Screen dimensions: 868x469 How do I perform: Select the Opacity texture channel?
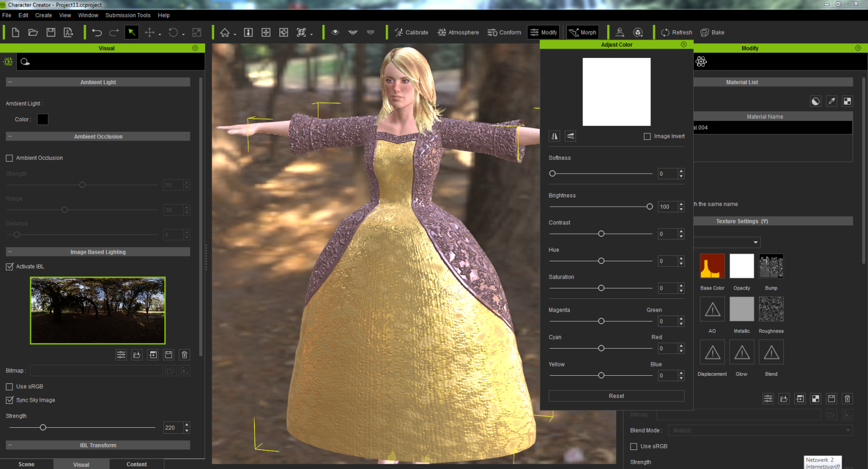742,266
